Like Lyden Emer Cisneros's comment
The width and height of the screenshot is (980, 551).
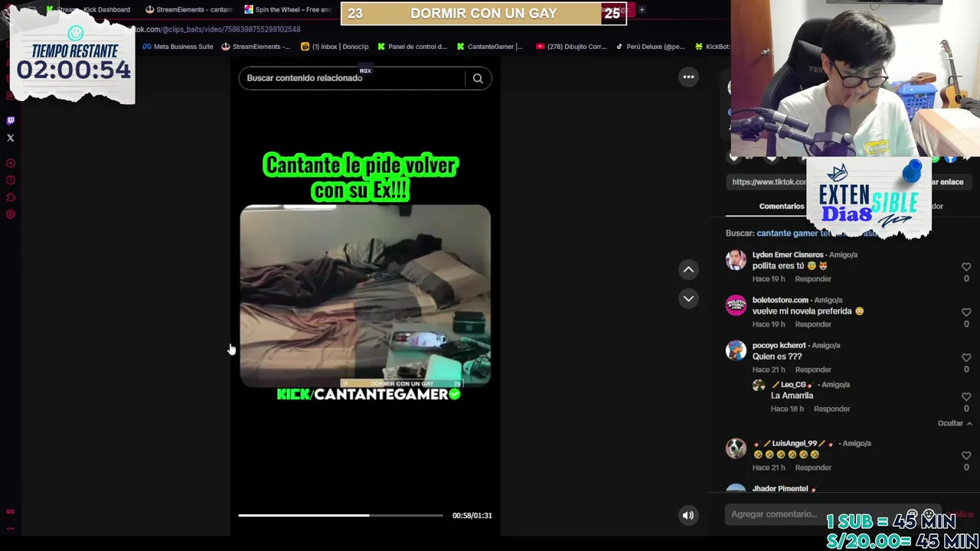(x=966, y=267)
